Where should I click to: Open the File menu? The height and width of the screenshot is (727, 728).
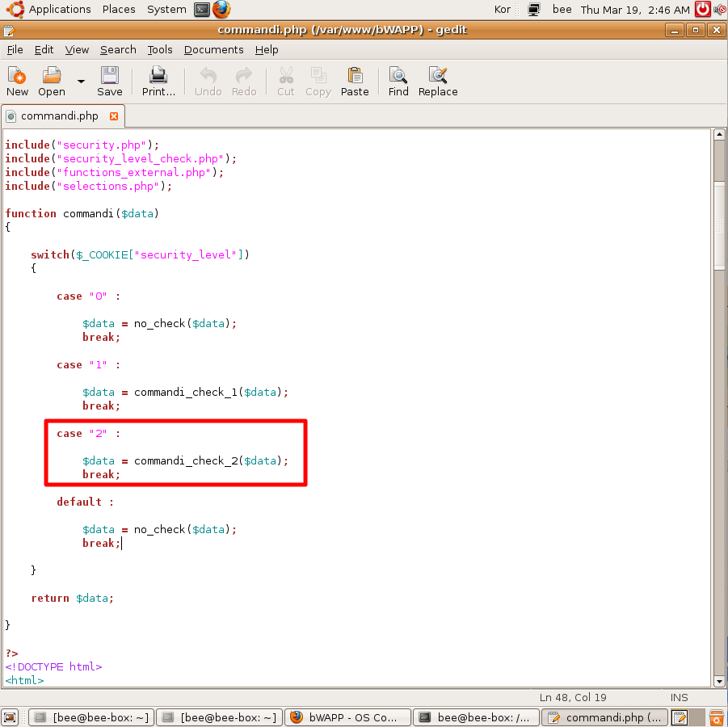[15, 49]
